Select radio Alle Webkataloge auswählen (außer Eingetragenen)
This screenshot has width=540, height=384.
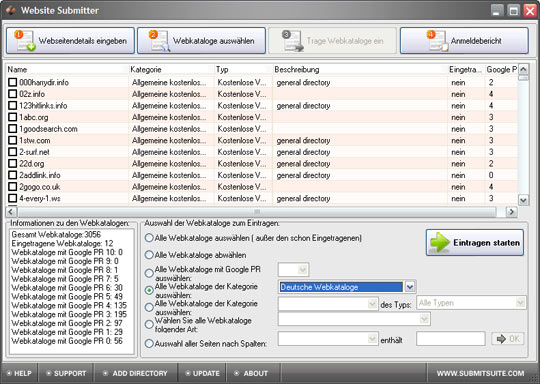click(x=149, y=238)
